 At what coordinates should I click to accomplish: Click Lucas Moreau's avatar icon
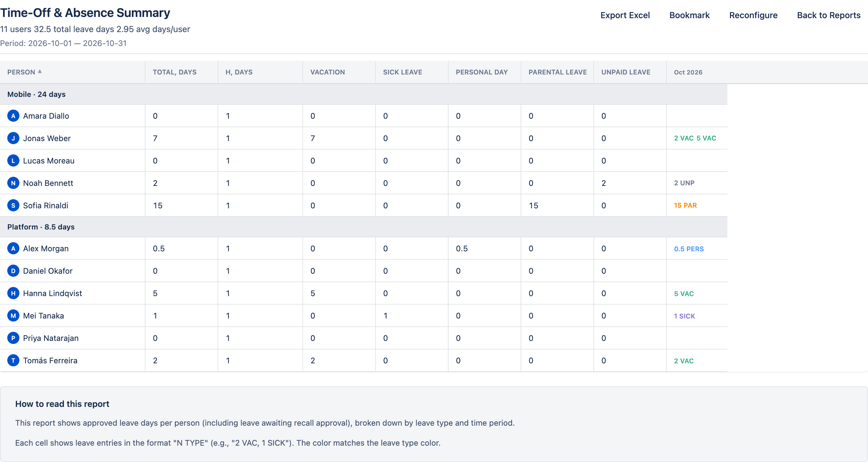tap(13, 160)
